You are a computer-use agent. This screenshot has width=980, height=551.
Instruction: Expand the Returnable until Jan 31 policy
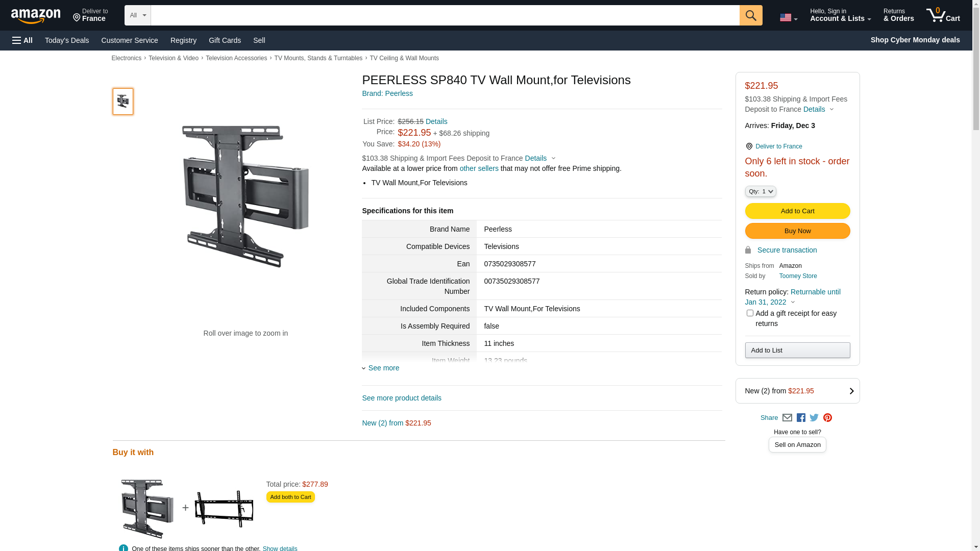[x=792, y=297]
